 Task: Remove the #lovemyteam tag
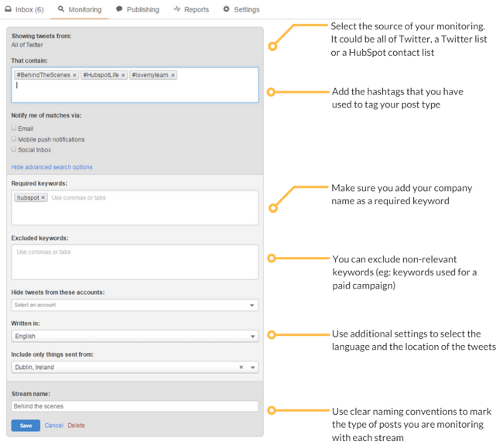[x=173, y=76]
